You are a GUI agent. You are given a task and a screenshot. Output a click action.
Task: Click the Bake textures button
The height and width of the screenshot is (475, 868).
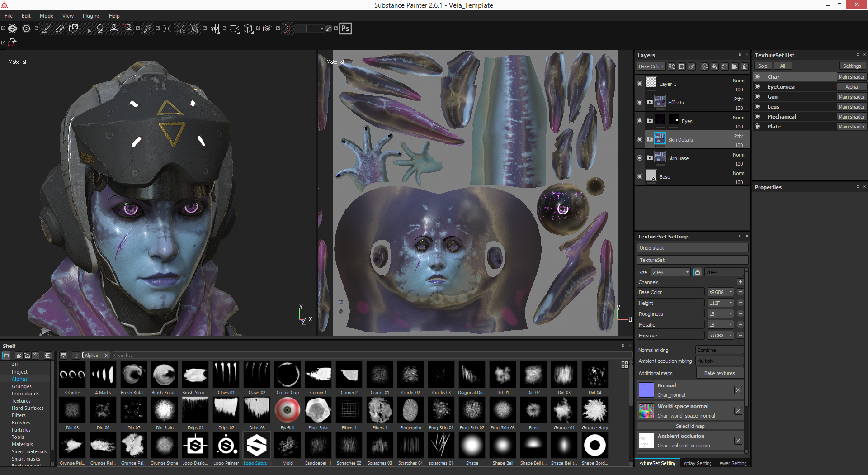(719, 373)
